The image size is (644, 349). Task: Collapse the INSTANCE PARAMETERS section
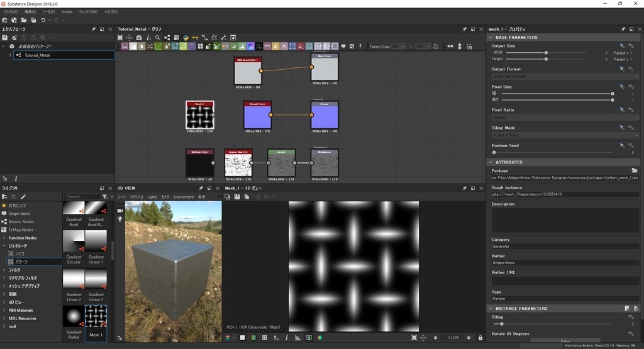491,308
